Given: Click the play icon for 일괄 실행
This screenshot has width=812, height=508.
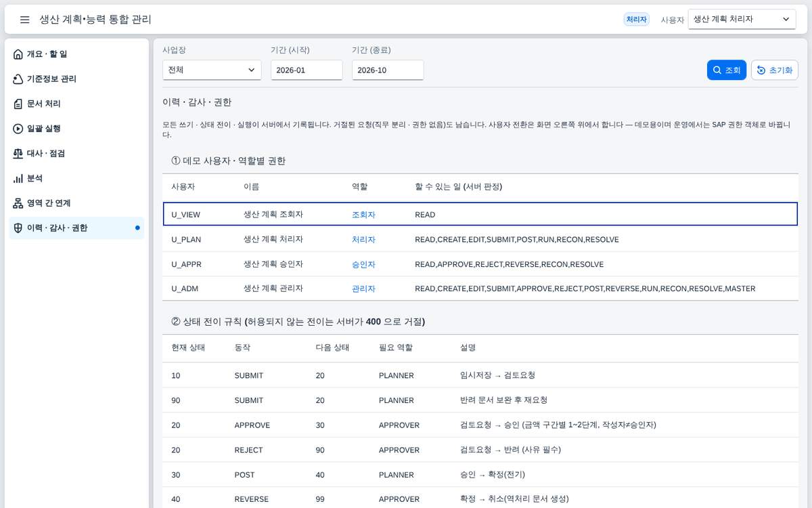Looking at the screenshot, I should [18, 129].
